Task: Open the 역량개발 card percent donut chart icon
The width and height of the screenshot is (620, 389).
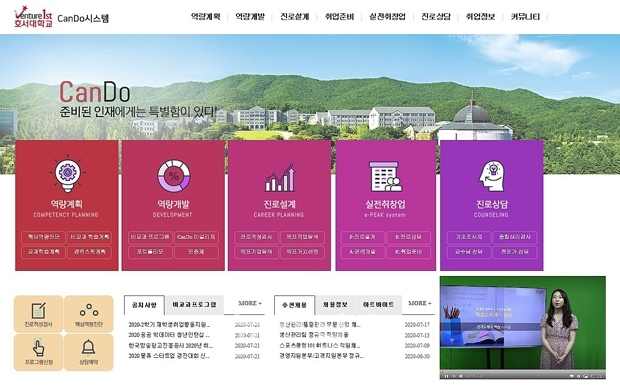Action: [x=174, y=176]
